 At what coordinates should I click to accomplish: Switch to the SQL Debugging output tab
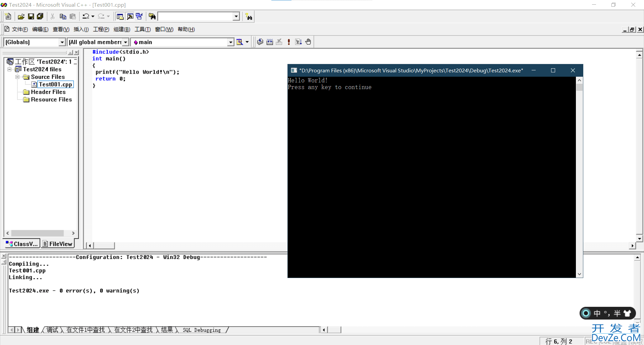tap(202, 330)
